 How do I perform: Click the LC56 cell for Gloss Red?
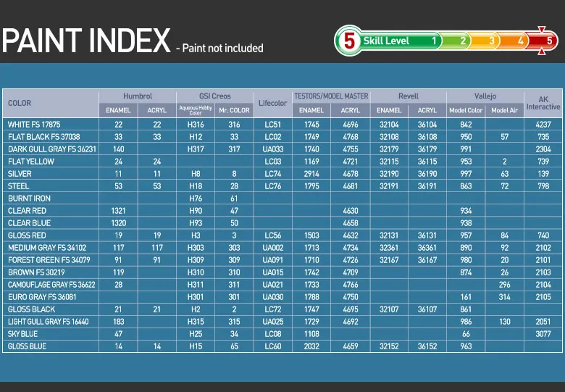click(273, 235)
